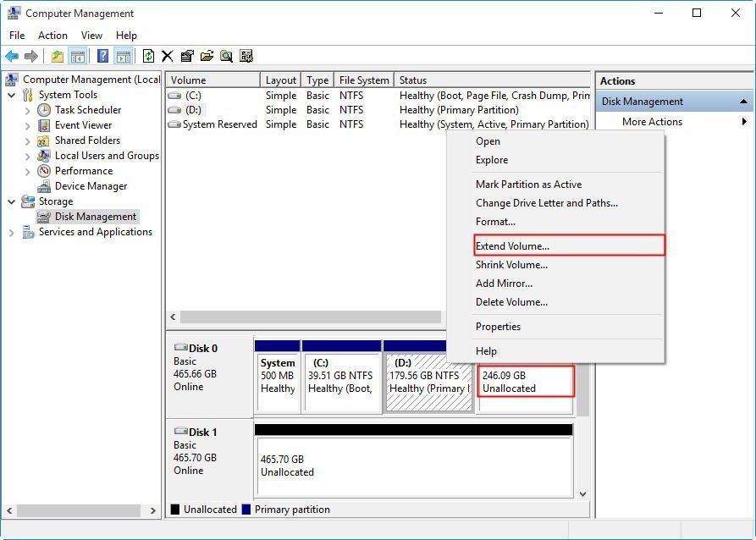The width and height of the screenshot is (756, 540).
Task: Click the Local Users and Groups icon
Action: pos(44,156)
